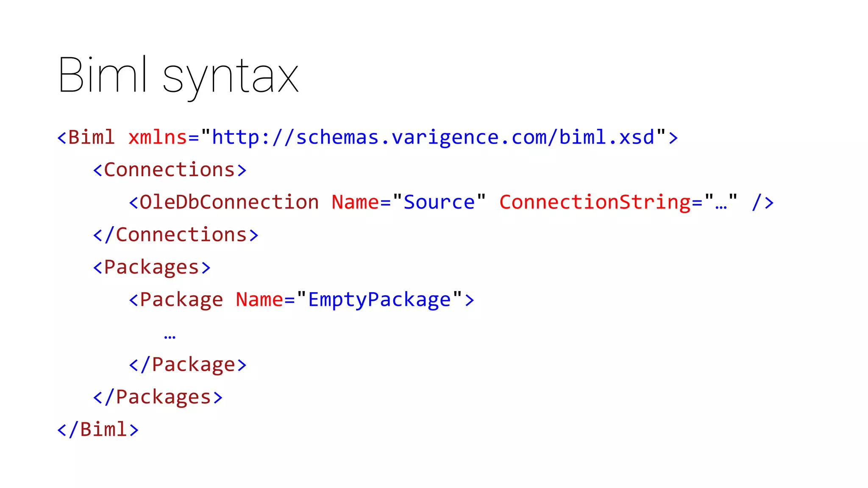
Task: Click the self-closing /> of OleDbConnection
Action: click(x=763, y=202)
